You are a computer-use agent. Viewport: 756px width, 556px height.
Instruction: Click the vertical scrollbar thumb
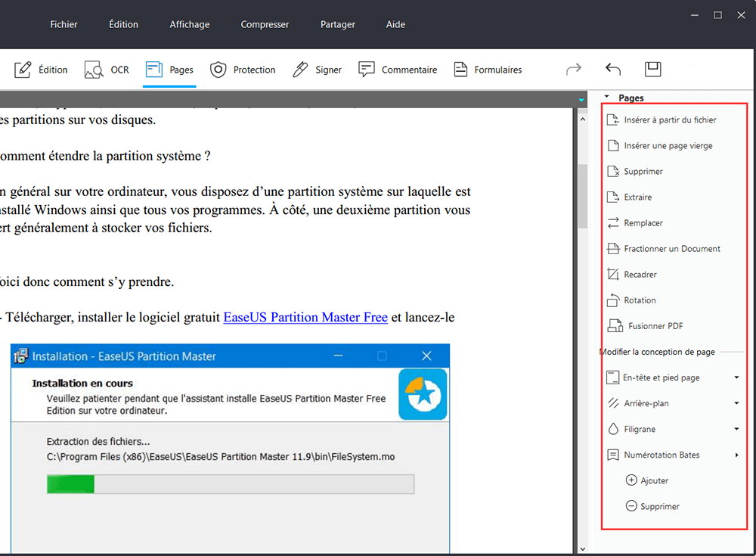[x=582, y=197]
